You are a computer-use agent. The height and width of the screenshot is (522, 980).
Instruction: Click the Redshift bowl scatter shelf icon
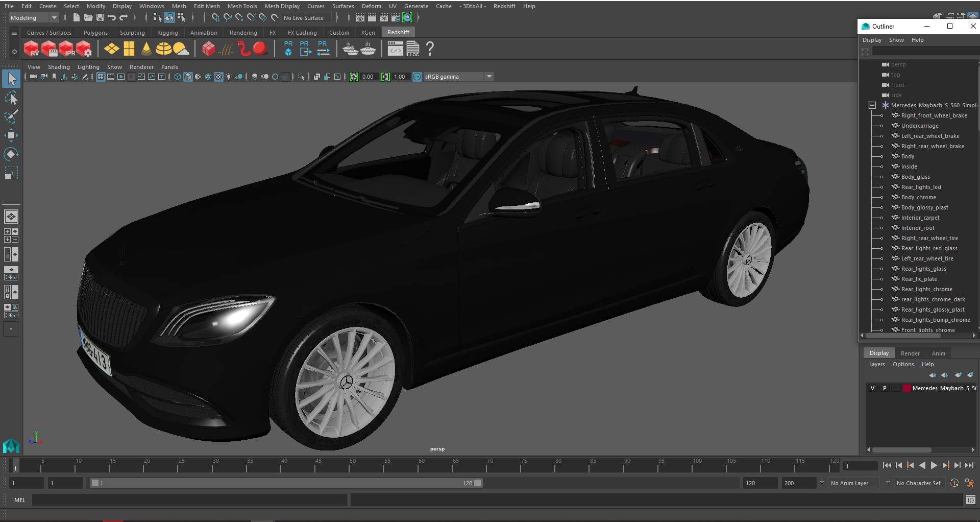350,49
